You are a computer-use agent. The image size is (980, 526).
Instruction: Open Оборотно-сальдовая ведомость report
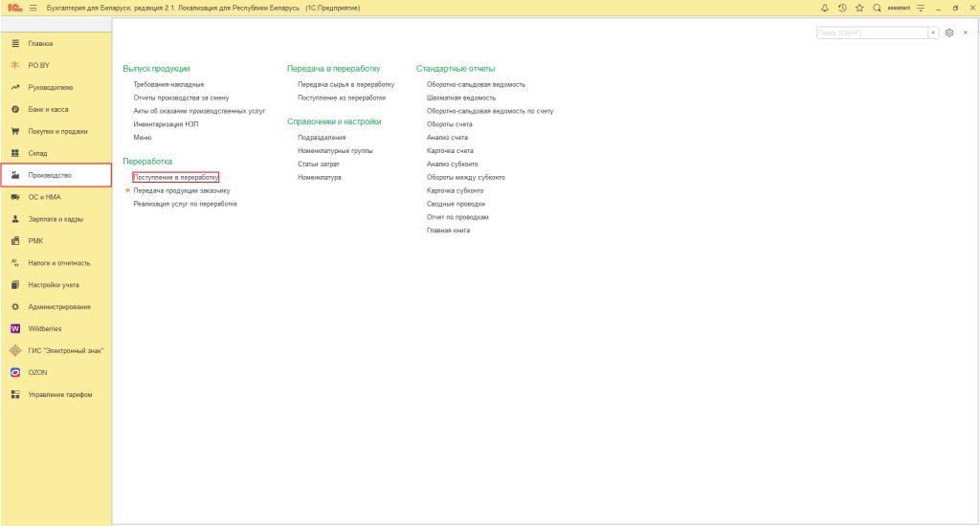click(476, 84)
